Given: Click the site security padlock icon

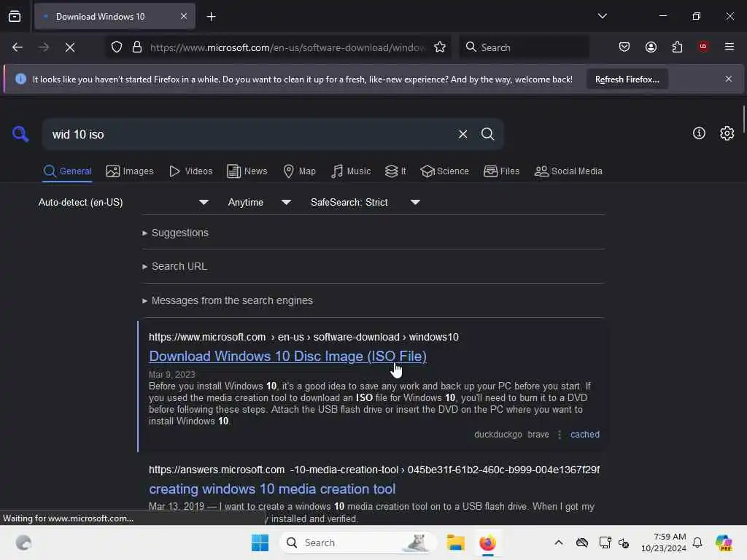Looking at the screenshot, I should 137,47.
